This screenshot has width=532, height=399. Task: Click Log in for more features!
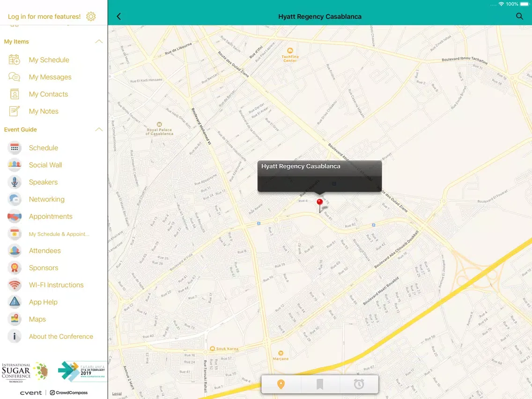tap(44, 16)
